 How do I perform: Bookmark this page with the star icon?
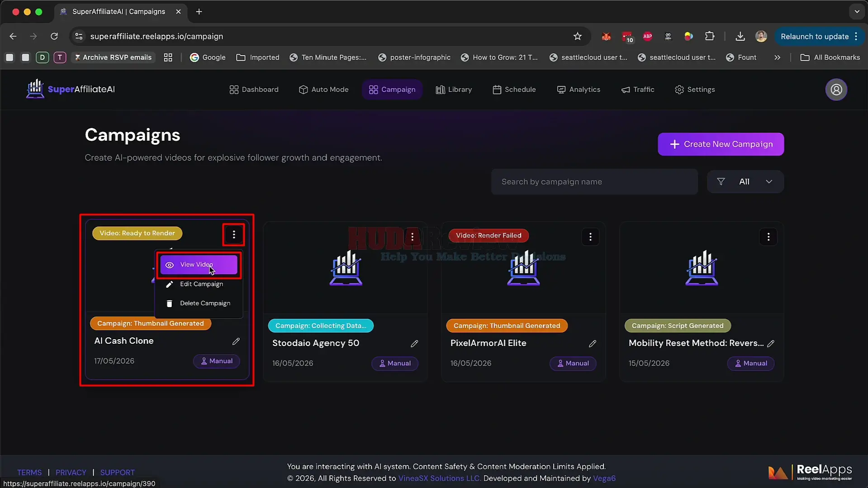[578, 36]
